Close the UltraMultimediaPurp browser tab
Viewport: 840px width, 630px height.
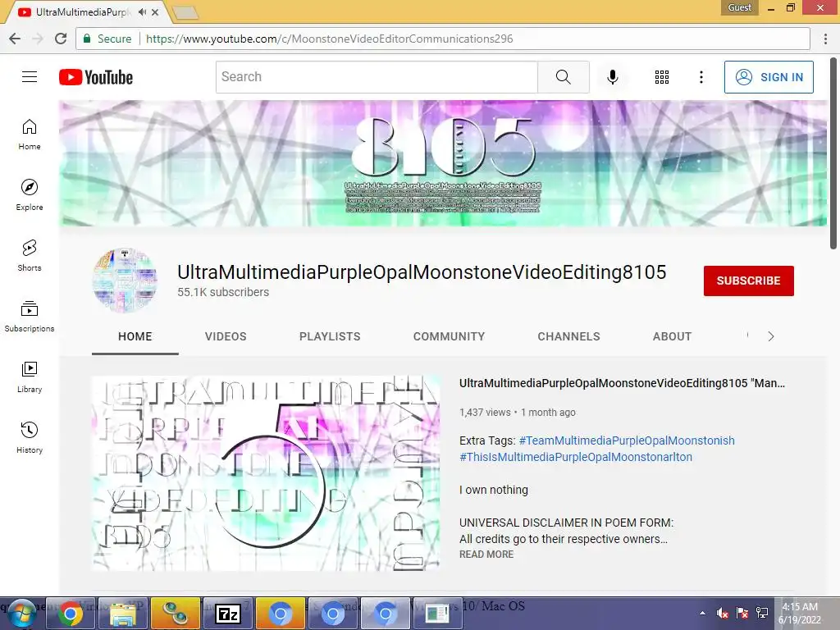[x=155, y=11]
